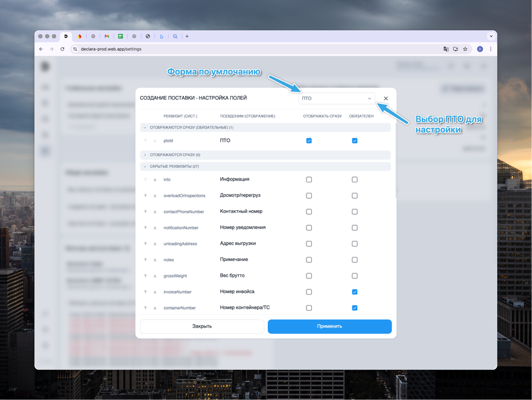Move containerNumber row to top
The width and height of the screenshot is (532, 400).
146,307
